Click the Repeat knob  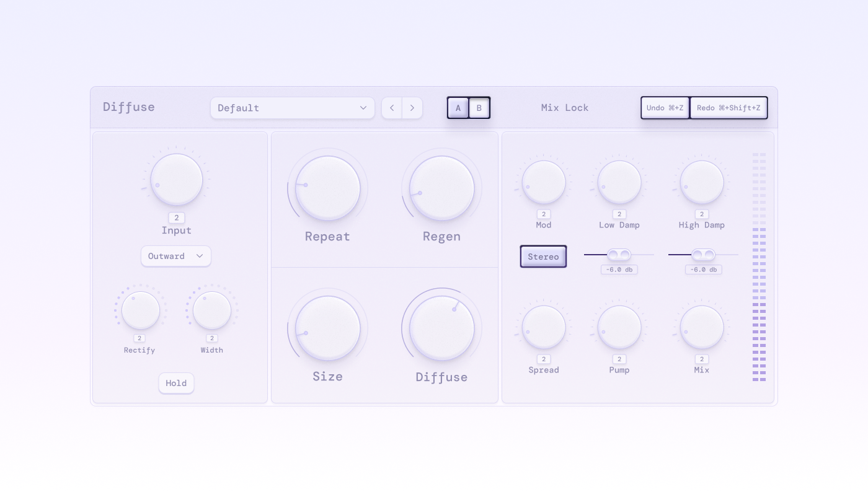(x=328, y=188)
